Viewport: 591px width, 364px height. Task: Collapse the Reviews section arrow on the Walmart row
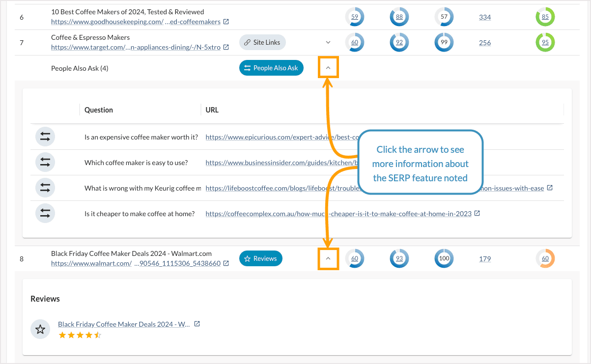coord(328,258)
